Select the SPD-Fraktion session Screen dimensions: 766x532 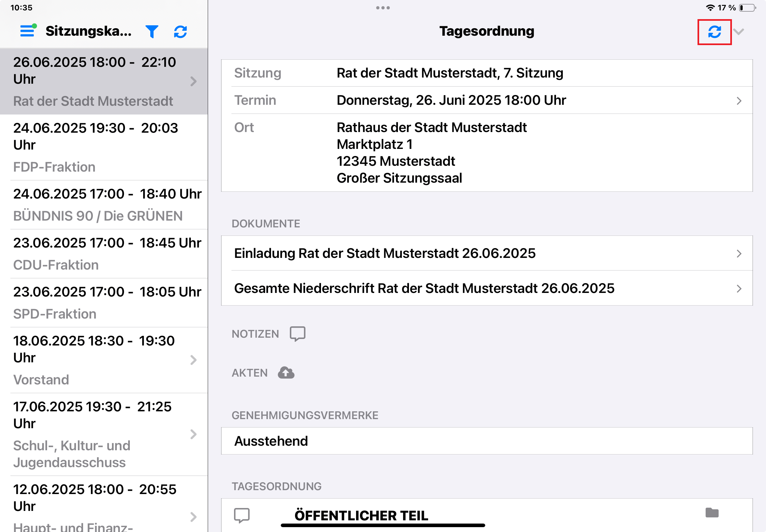[x=104, y=303]
